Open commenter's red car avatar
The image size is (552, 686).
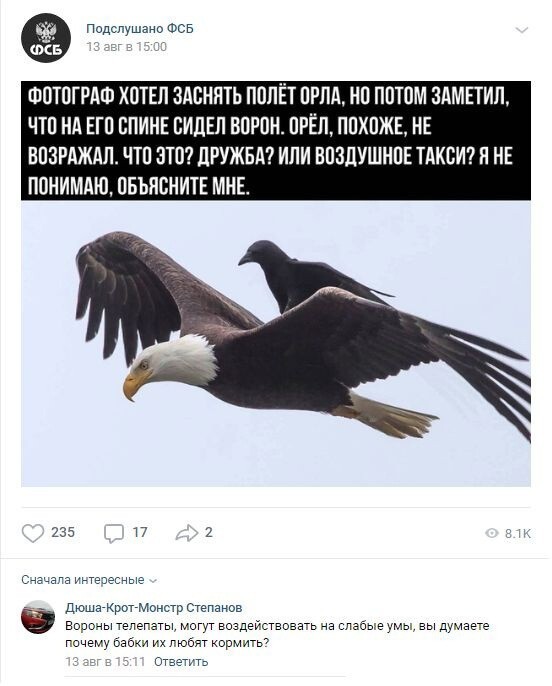[38, 616]
